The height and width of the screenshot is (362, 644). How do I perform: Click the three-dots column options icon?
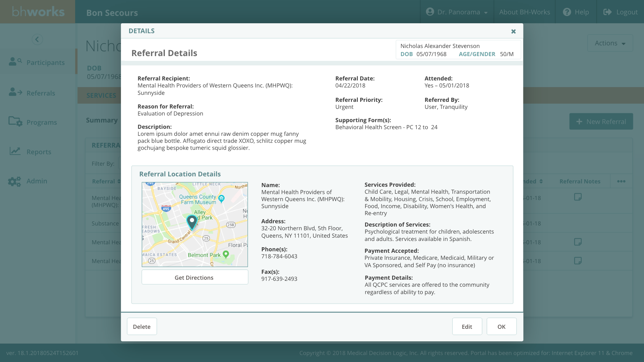tap(621, 181)
